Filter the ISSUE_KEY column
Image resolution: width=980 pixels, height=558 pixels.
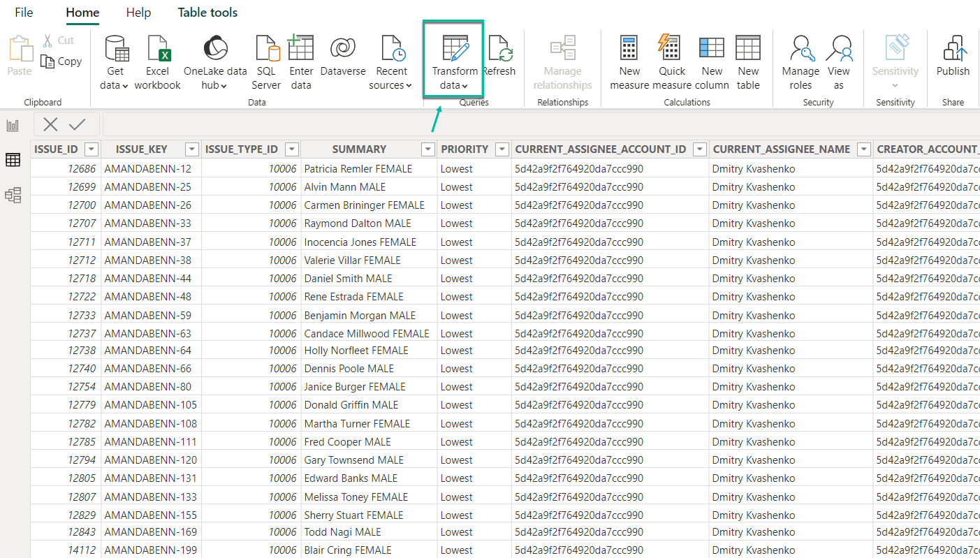(x=191, y=149)
